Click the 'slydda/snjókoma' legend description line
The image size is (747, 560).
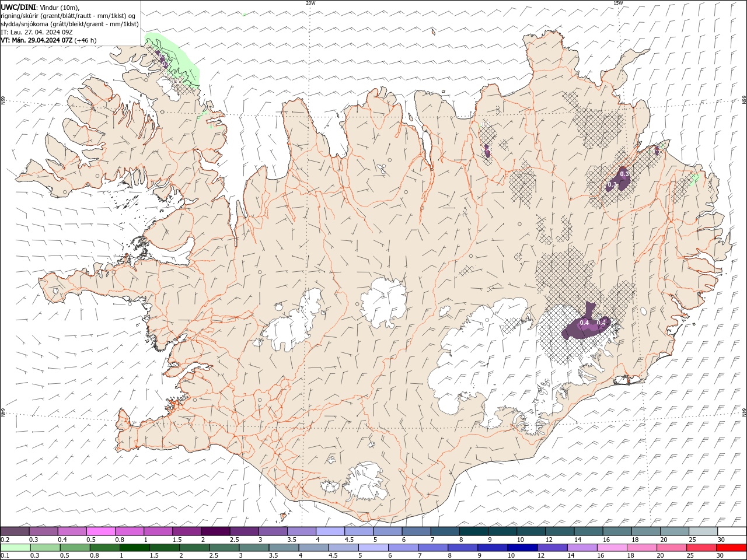[x=70, y=24]
